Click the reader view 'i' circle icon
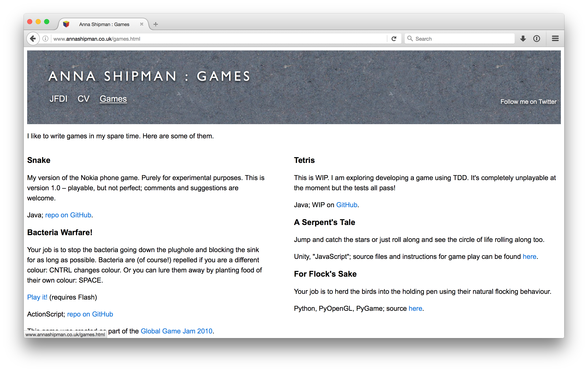 (x=45, y=39)
